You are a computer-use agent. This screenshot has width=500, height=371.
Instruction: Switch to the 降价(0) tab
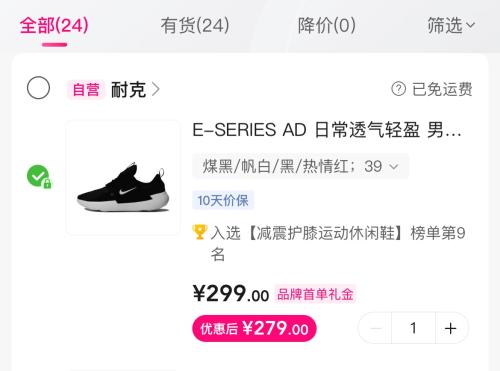327,26
